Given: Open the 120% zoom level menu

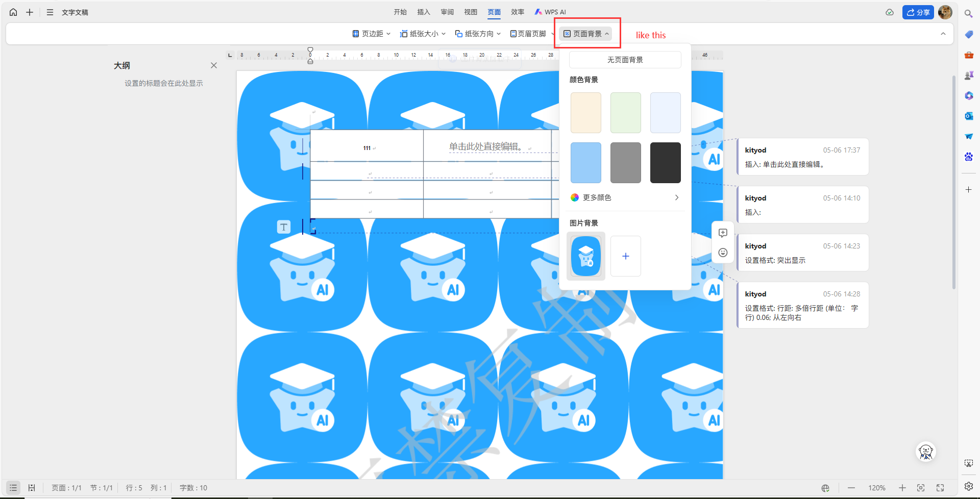Looking at the screenshot, I should coord(877,488).
